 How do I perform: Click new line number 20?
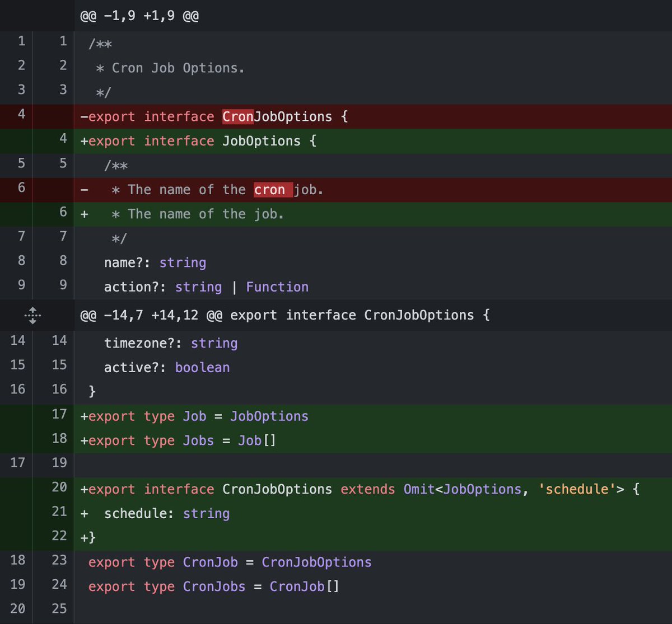pos(59,487)
